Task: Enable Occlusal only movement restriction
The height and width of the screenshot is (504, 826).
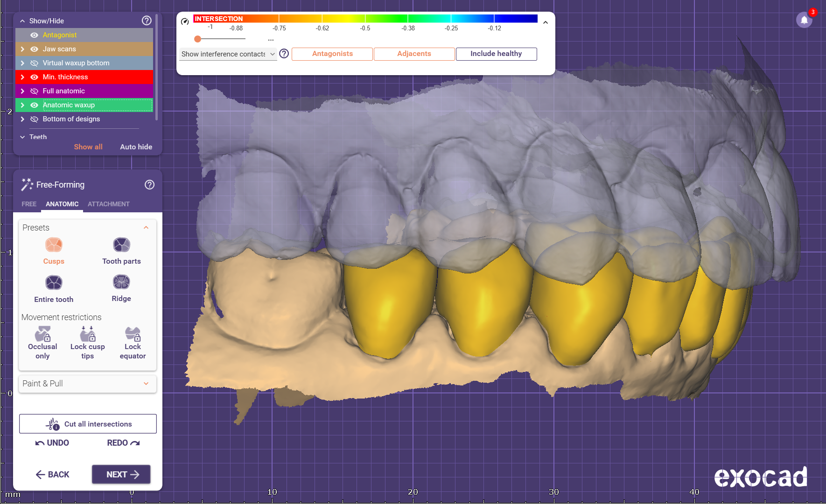Action: tap(42, 334)
